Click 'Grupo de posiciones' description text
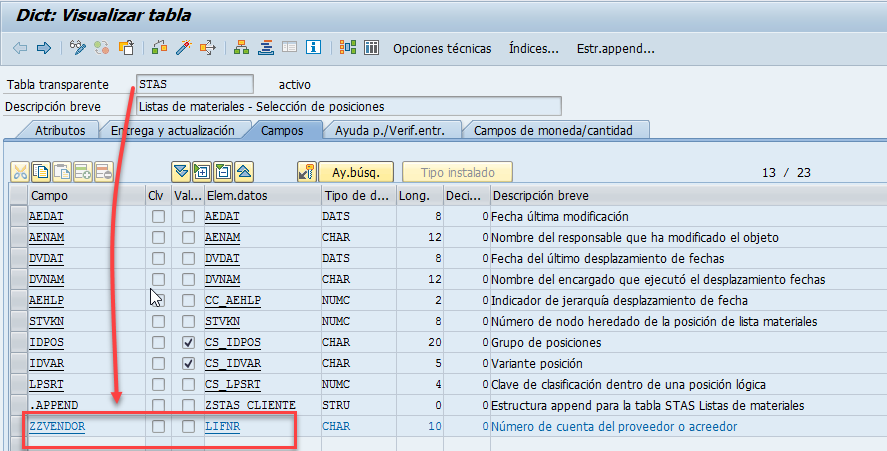Screen dimensions: 887x451 click(x=546, y=342)
